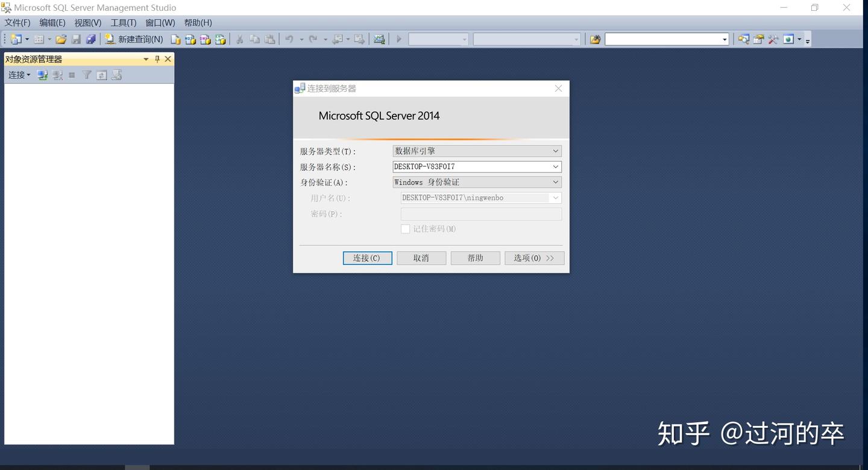This screenshot has width=868, height=470.
Task: Open the toolbar options overflow arrow
Action: pos(808,40)
